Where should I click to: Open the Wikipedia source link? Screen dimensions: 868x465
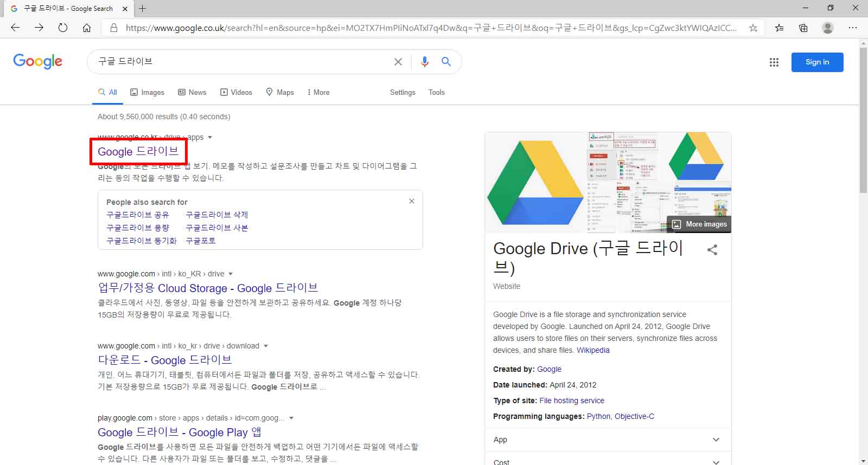593,350
